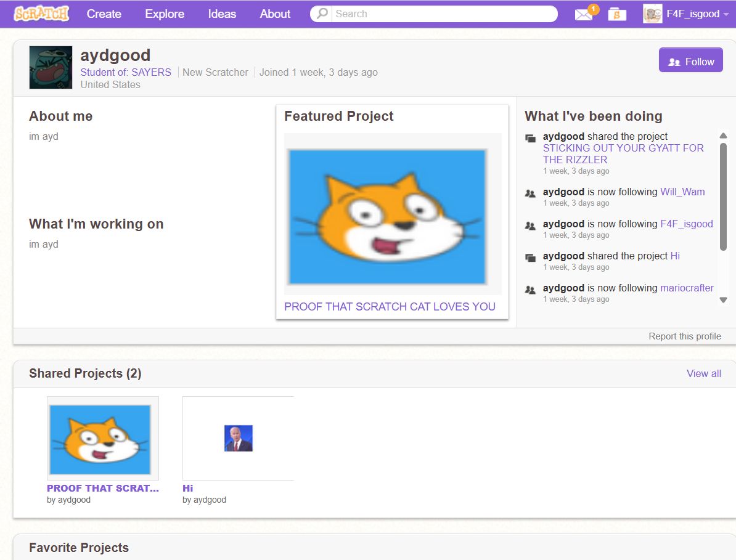The image size is (736, 560).
Task: Open the Scratch Cat shared project thumbnail
Action: click(x=103, y=438)
